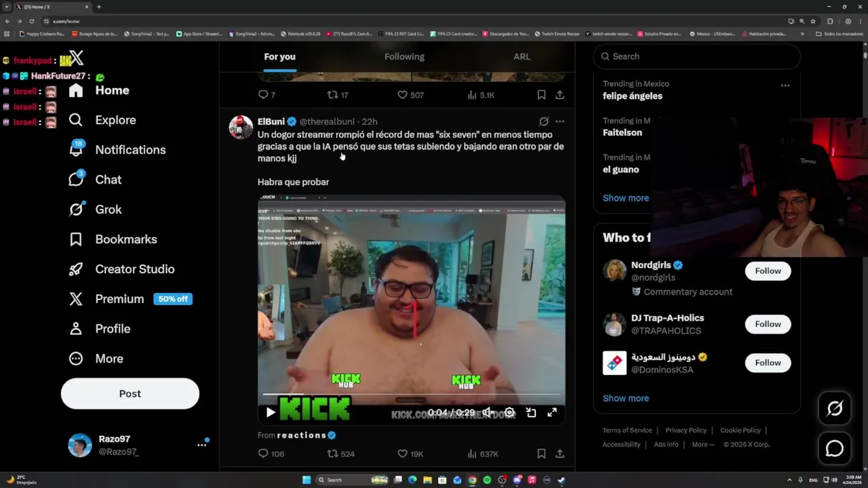Screen dimensions: 868x488
Task: Open trending topic el guano
Action: click(x=621, y=169)
